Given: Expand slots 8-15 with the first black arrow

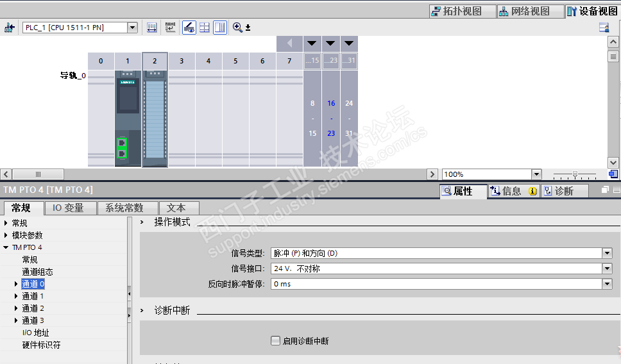Looking at the screenshot, I should (312, 44).
